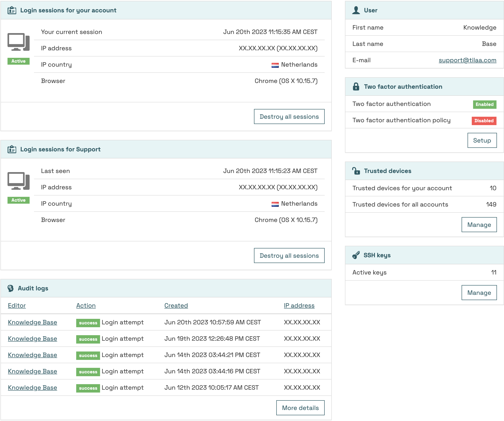Click the Active badge under the Support session
504x421 pixels.
pyautogui.click(x=19, y=200)
